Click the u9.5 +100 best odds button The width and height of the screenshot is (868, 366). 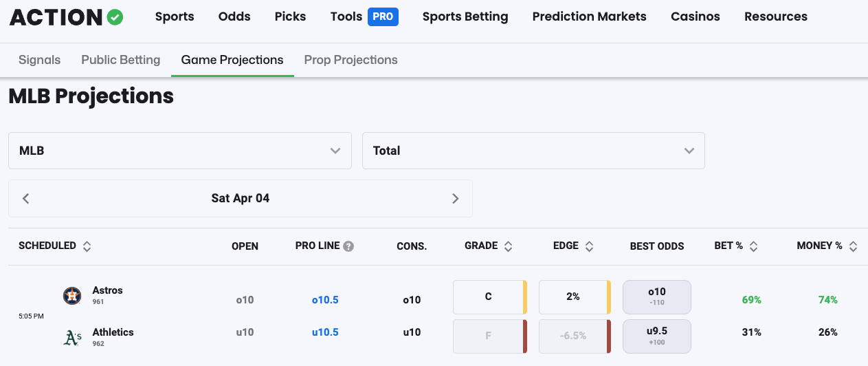[657, 336]
